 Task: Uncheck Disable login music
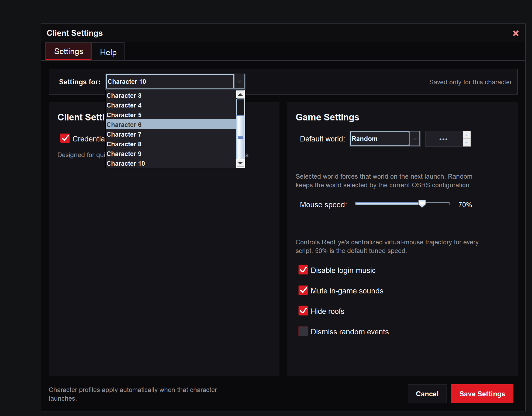click(x=303, y=270)
